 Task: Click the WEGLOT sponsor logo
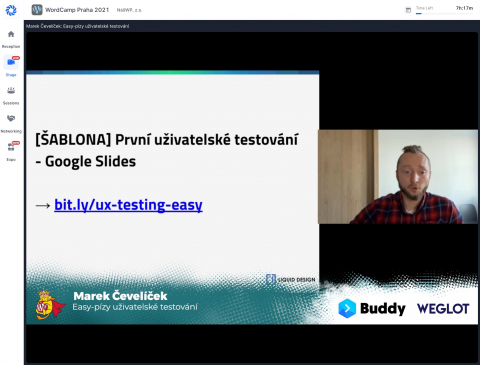[443, 309]
